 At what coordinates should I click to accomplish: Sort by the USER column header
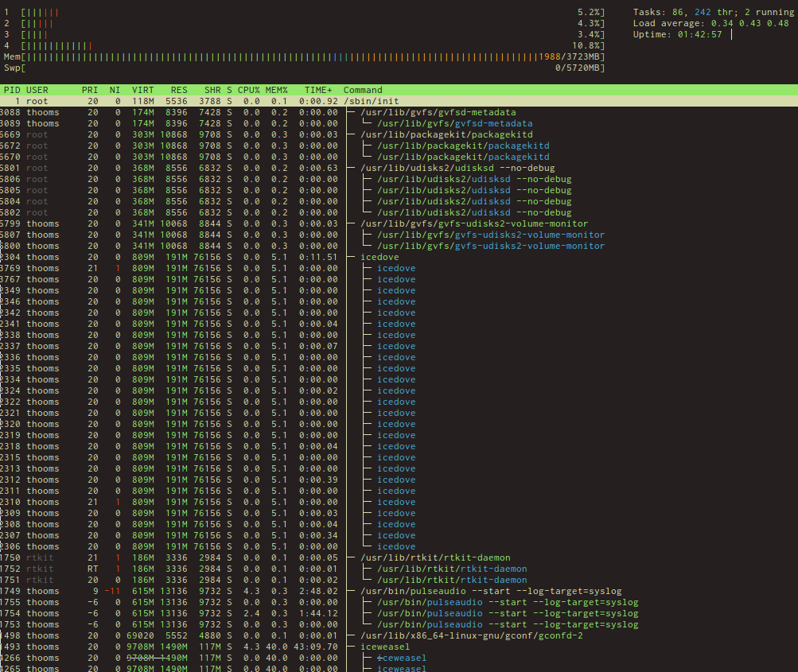(x=37, y=90)
